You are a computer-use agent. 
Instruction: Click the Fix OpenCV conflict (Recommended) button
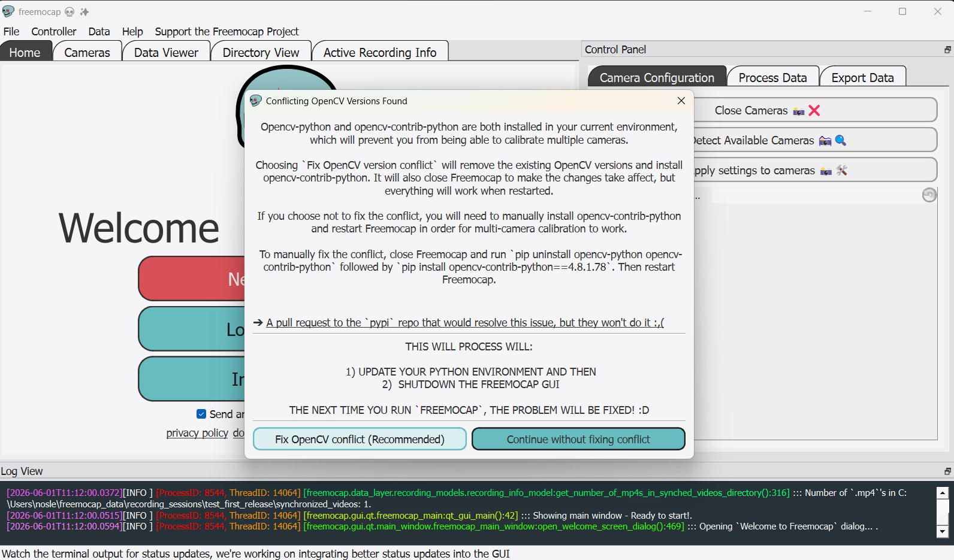(360, 439)
